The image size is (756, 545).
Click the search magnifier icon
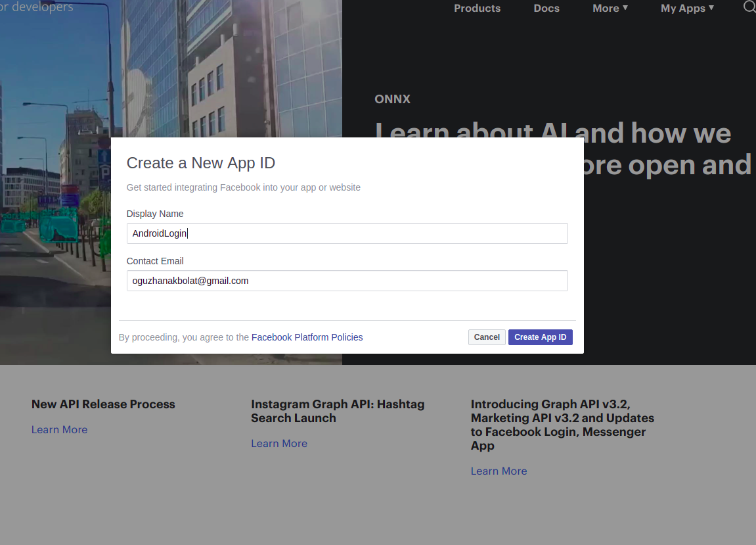click(x=749, y=7)
